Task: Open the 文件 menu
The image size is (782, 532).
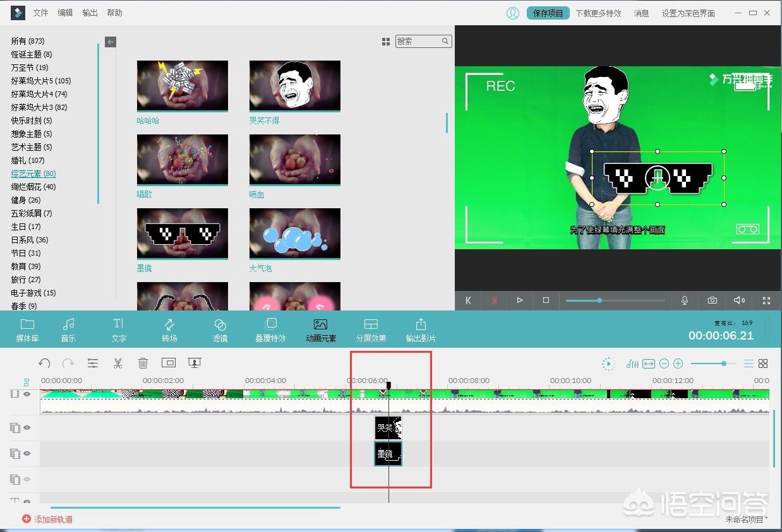Action: coord(40,13)
